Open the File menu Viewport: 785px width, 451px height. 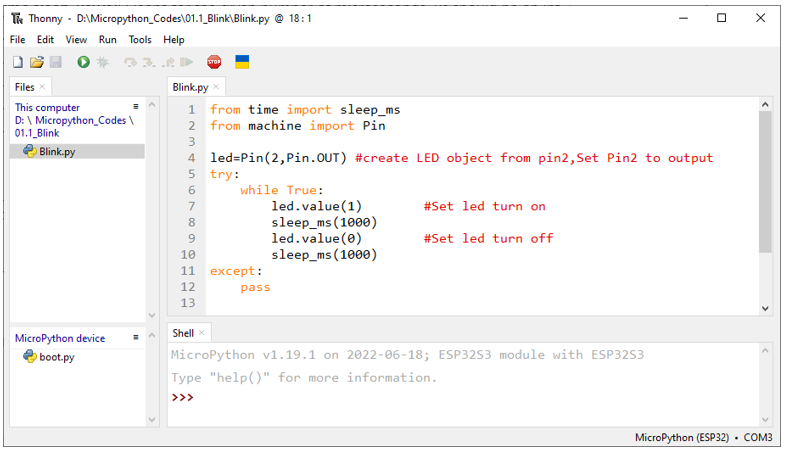[18, 40]
